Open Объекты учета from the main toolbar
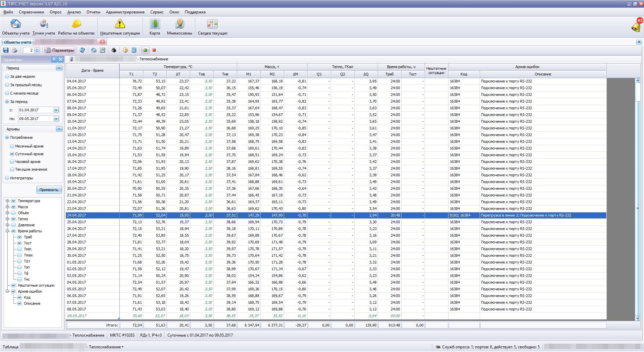This screenshot has width=644, height=352. (x=16, y=27)
